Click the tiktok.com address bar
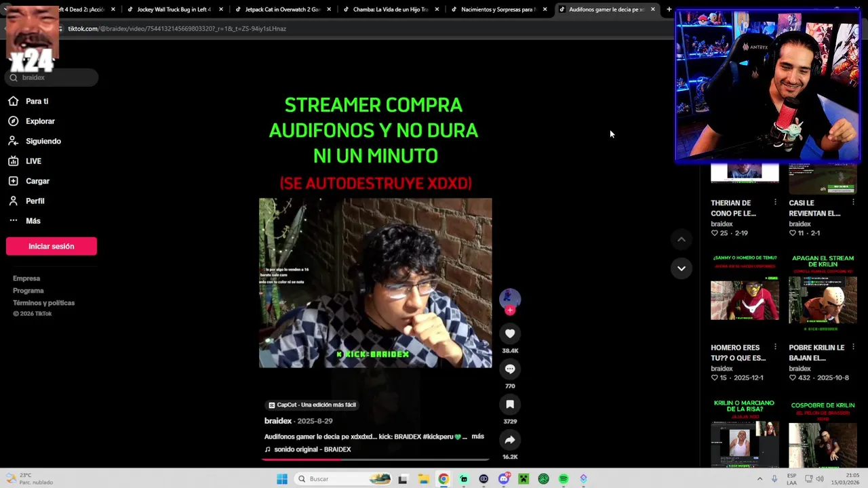868x488 pixels. (x=366, y=28)
